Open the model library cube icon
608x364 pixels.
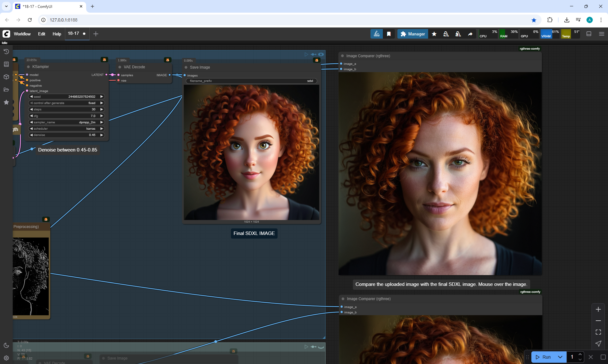(x=6, y=77)
